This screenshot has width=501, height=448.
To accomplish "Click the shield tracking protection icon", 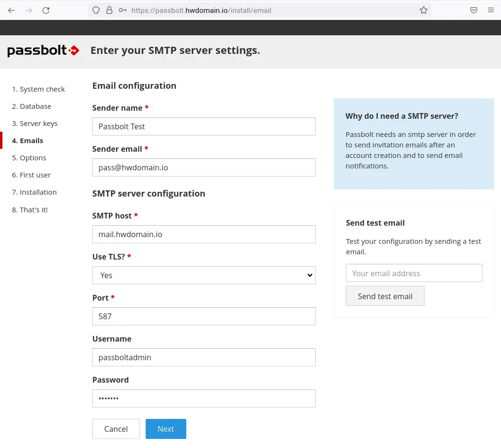I will pos(96,10).
